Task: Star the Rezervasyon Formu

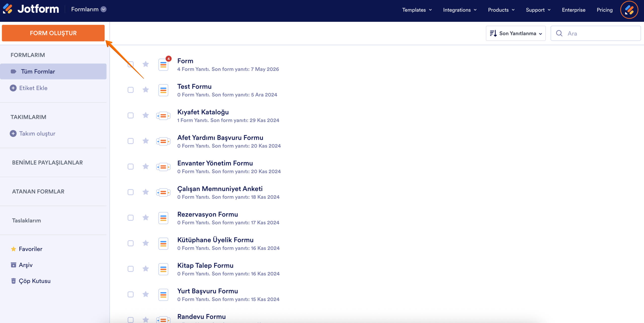Action: [x=146, y=217]
